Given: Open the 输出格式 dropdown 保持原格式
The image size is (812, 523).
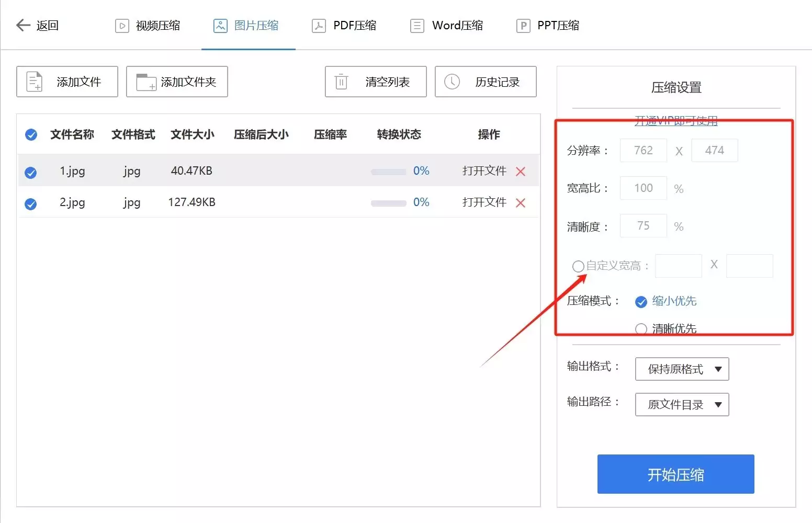Looking at the screenshot, I should click(682, 369).
